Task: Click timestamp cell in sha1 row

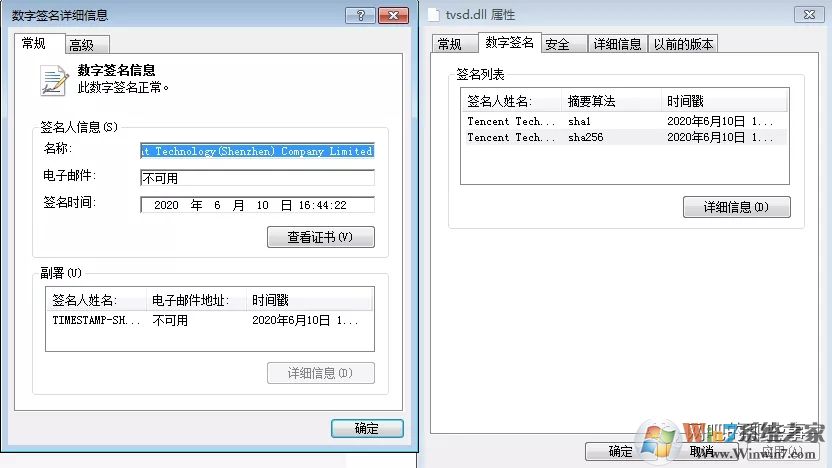Action: click(x=720, y=121)
